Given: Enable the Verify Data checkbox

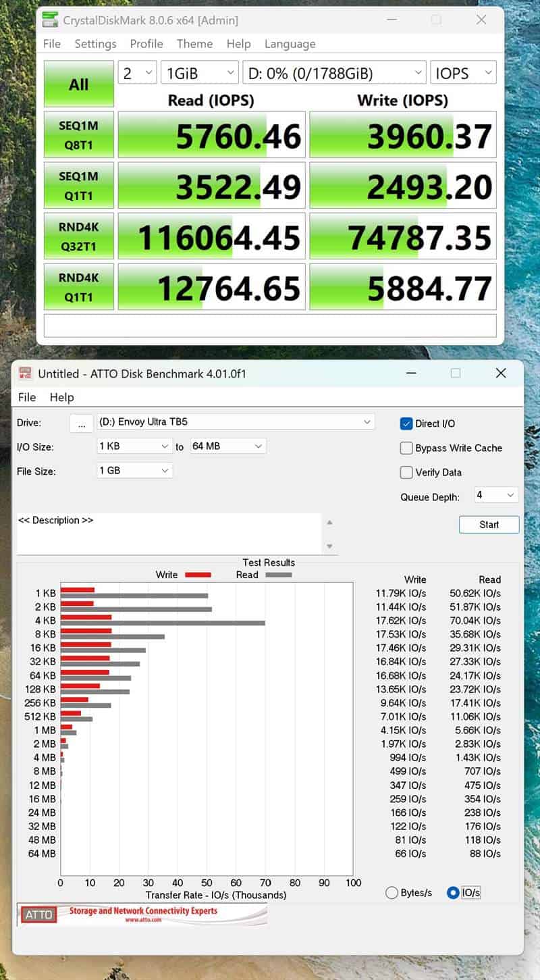Looking at the screenshot, I should click(406, 472).
